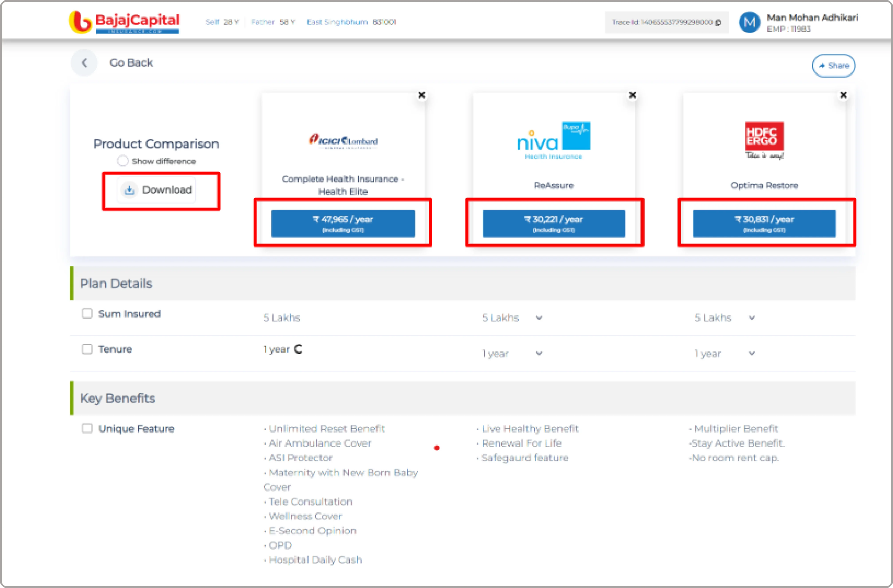The height and width of the screenshot is (588, 893).
Task: Click the Go Back link text
Action: [x=131, y=63]
